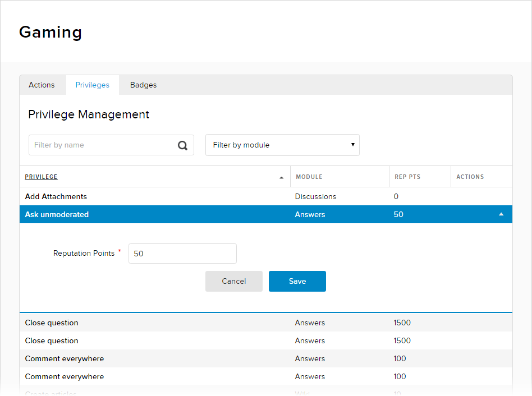Open the Filter by module dropdown

click(x=282, y=145)
